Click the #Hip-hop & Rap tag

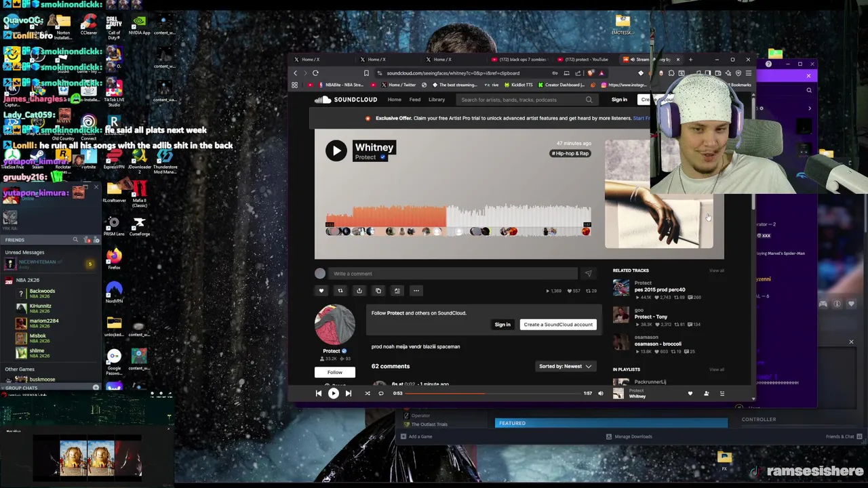tap(570, 153)
